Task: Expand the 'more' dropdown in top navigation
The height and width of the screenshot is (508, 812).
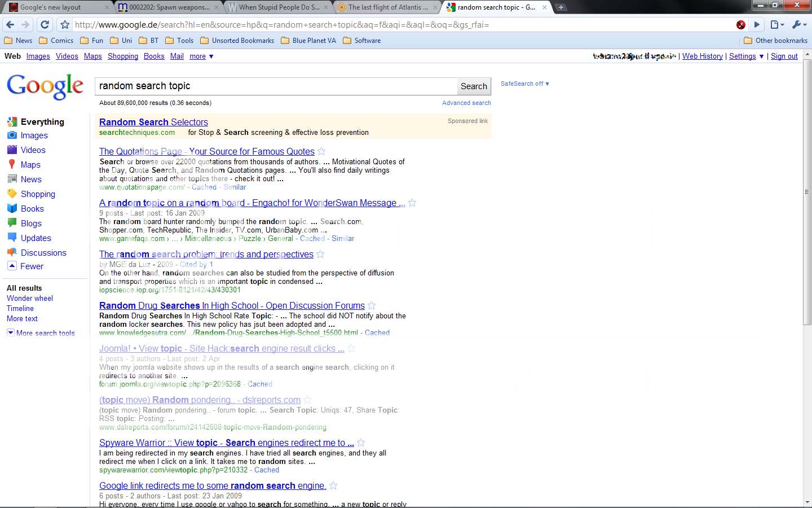Action: click(201, 56)
